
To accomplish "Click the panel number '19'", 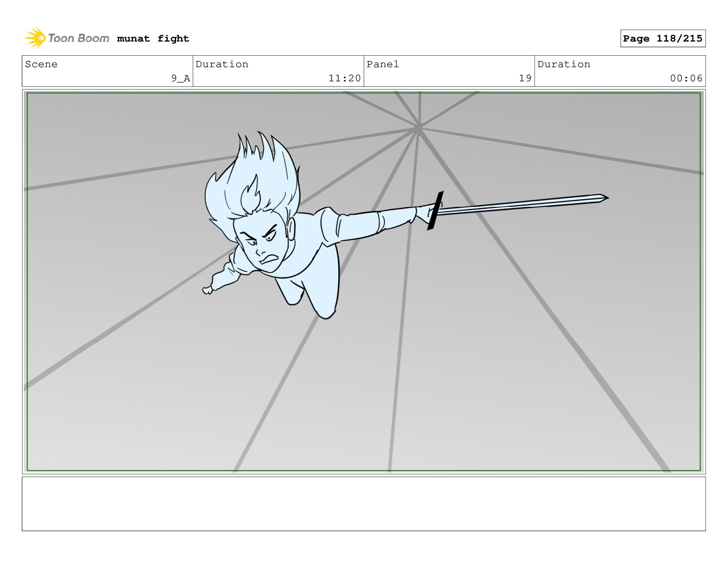I will [525, 78].
